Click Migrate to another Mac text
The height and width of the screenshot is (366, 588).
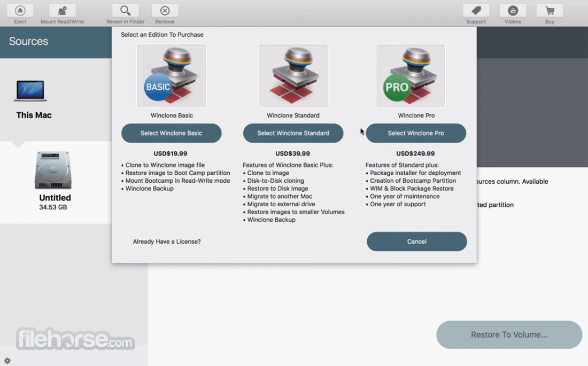[x=280, y=196]
